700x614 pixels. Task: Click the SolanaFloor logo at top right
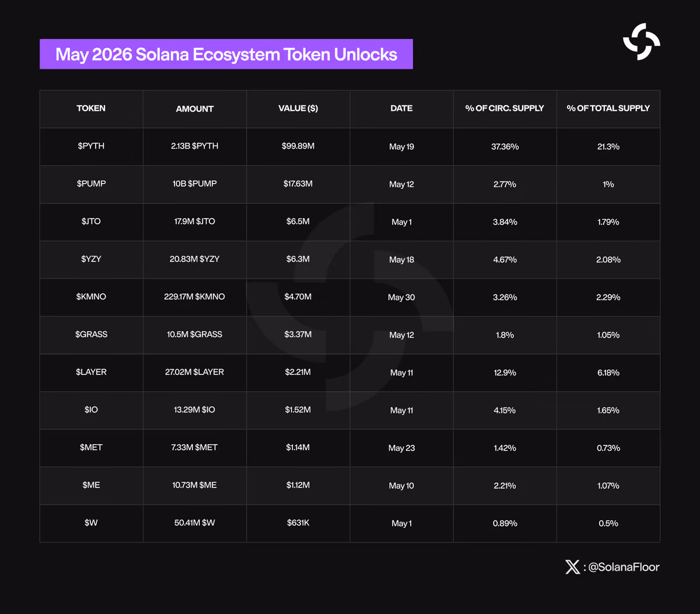(642, 41)
